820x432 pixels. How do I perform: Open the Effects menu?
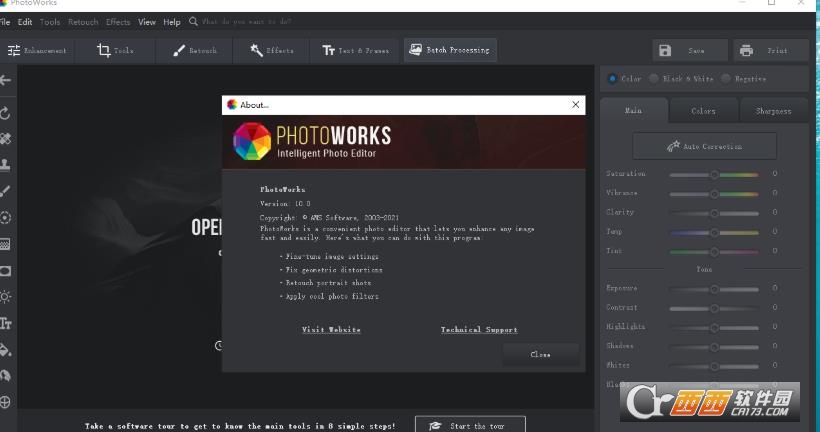tap(118, 22)
